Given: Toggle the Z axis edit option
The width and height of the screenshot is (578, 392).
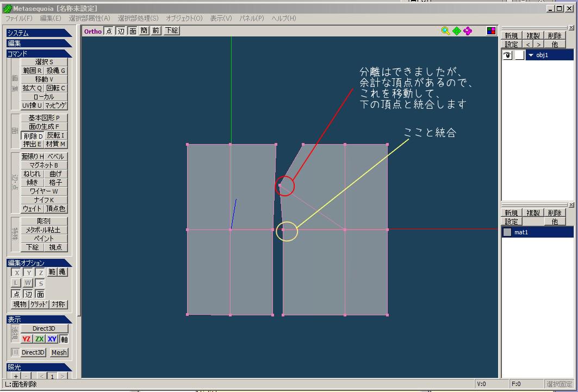Looking at the screenshot, I should click(40, 272).
